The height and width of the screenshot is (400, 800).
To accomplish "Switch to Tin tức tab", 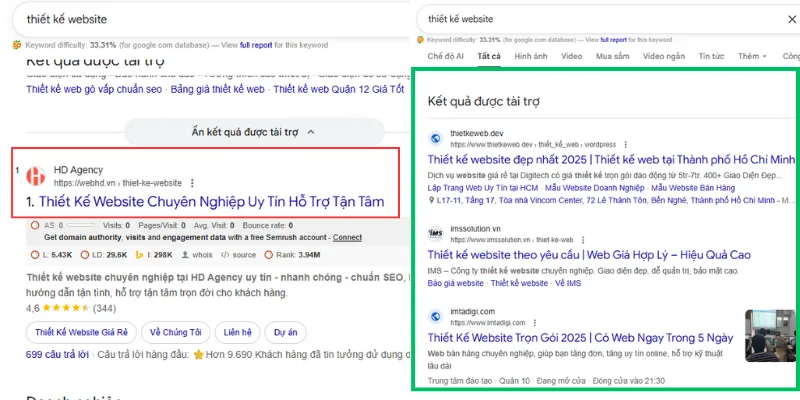I will [x=711, y=56].
